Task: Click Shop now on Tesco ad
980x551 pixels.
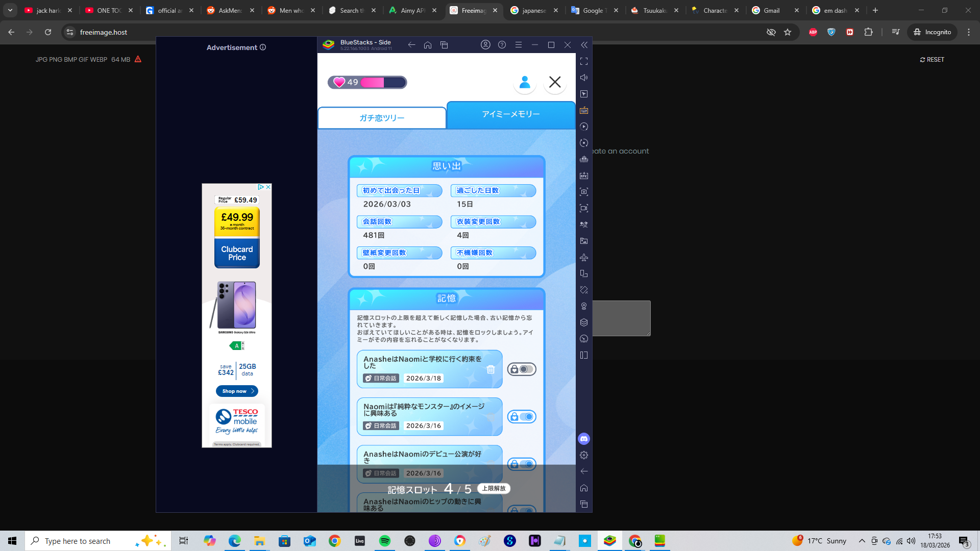Action: pyautogui.click(x=237, y=391)
